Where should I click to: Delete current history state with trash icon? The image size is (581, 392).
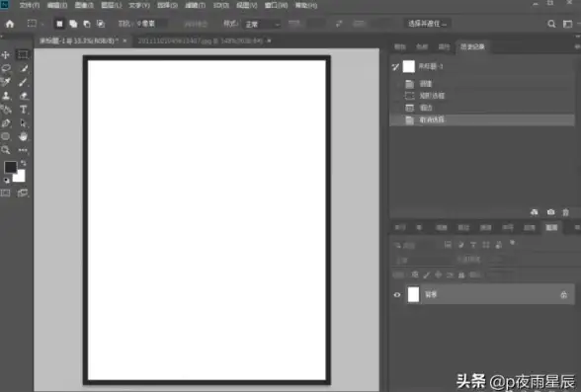(565, 212)
